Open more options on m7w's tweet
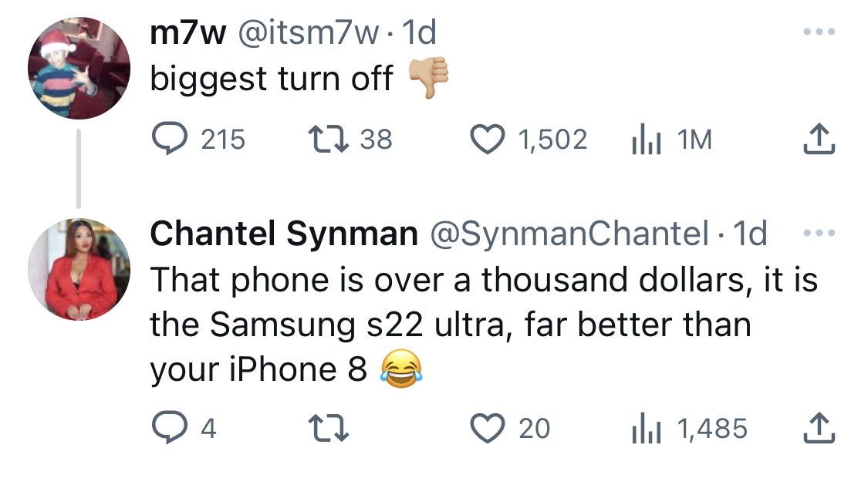 (x=819, y=32)
